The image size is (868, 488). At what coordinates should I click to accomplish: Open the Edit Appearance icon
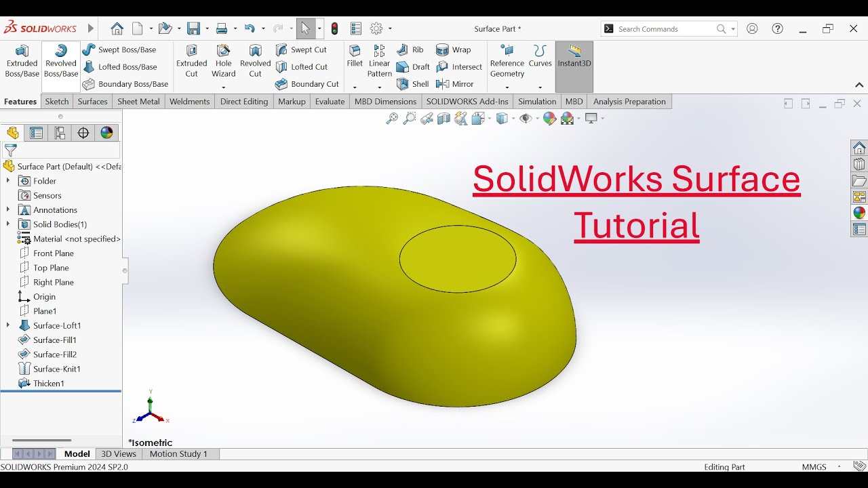[550, 119]
